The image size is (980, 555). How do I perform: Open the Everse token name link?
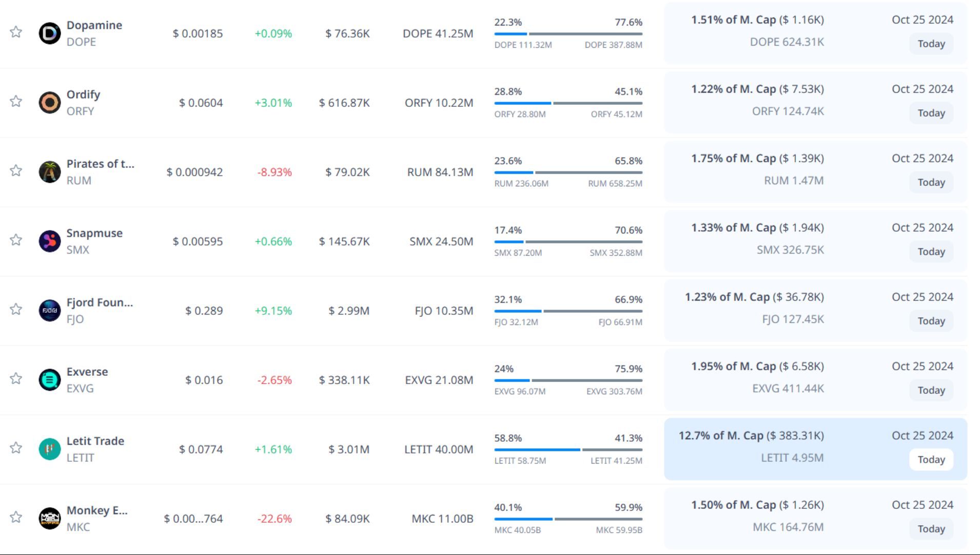[x=87, y=372]
